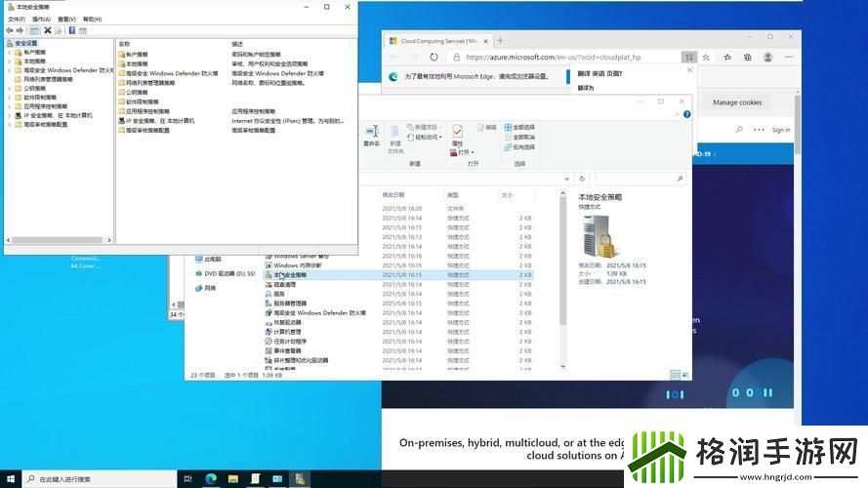Open a new tab in Edge
The width and height of the screenshot is (868, 488).
pyautogui.click(x=501, y=40)
